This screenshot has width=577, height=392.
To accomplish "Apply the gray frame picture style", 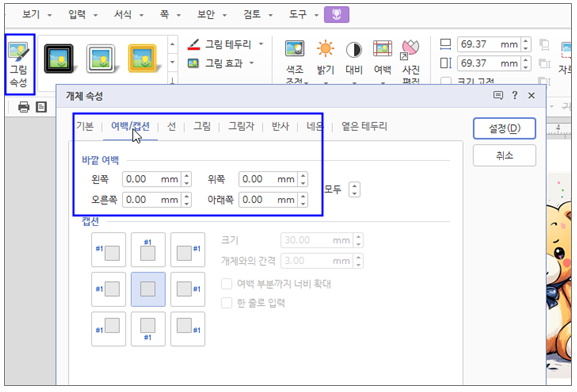I will pos(101,58).
